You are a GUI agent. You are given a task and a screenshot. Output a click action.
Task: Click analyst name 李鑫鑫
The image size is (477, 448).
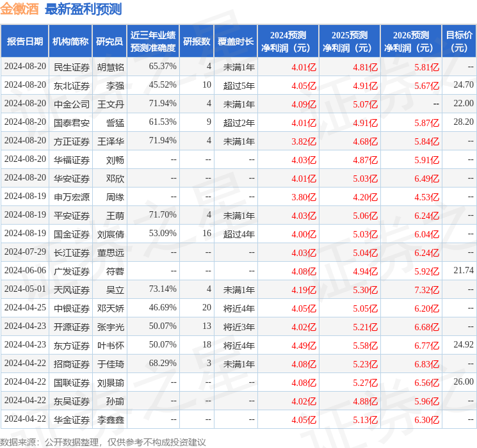[111, 420]
